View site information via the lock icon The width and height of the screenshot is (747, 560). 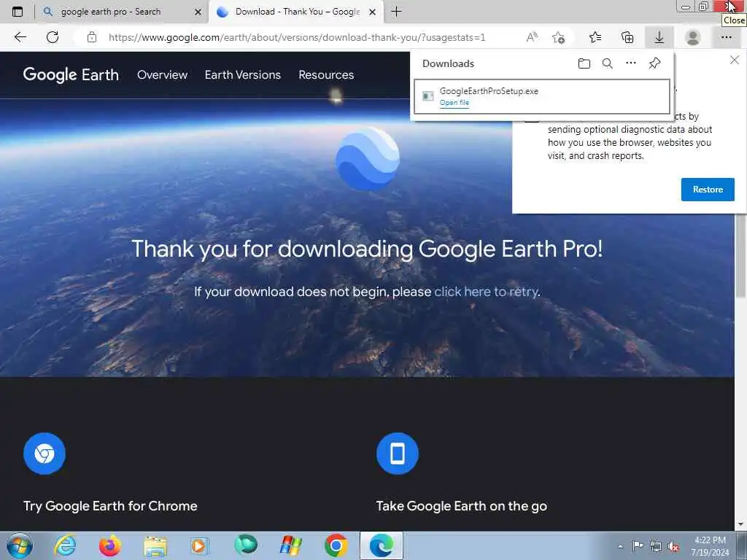pos(92,37)
